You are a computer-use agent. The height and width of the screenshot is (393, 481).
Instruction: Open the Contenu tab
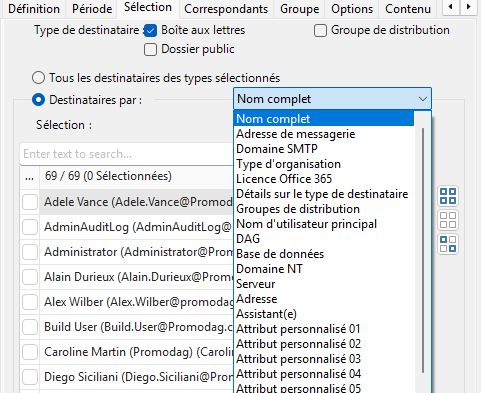pos(408,9)
